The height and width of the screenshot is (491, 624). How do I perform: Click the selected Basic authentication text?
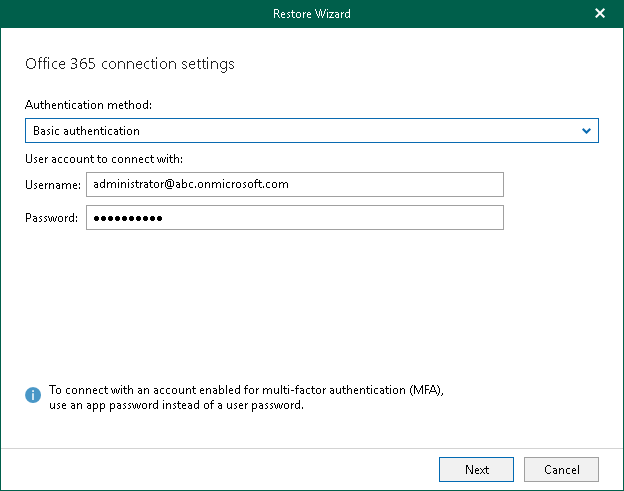click(87, 131)
